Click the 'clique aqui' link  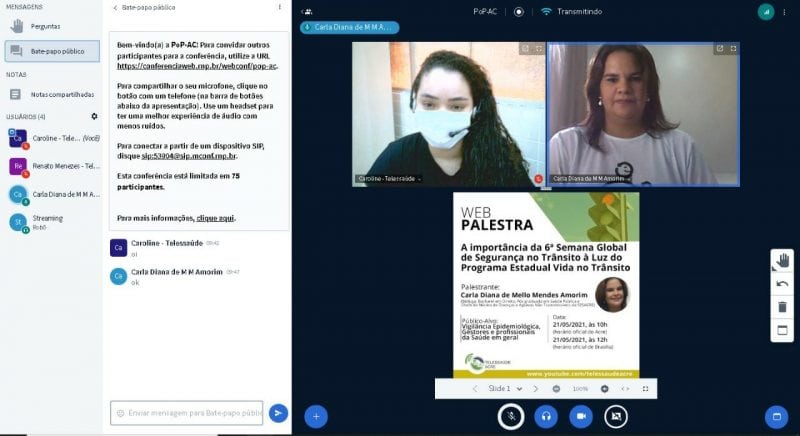[216, 217]
